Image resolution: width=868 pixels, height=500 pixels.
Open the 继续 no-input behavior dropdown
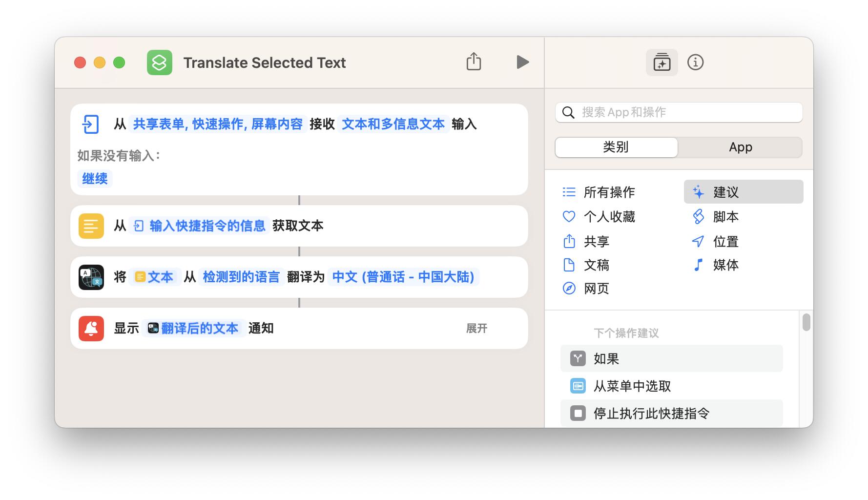pyautogui.click(x=95, y=179)
